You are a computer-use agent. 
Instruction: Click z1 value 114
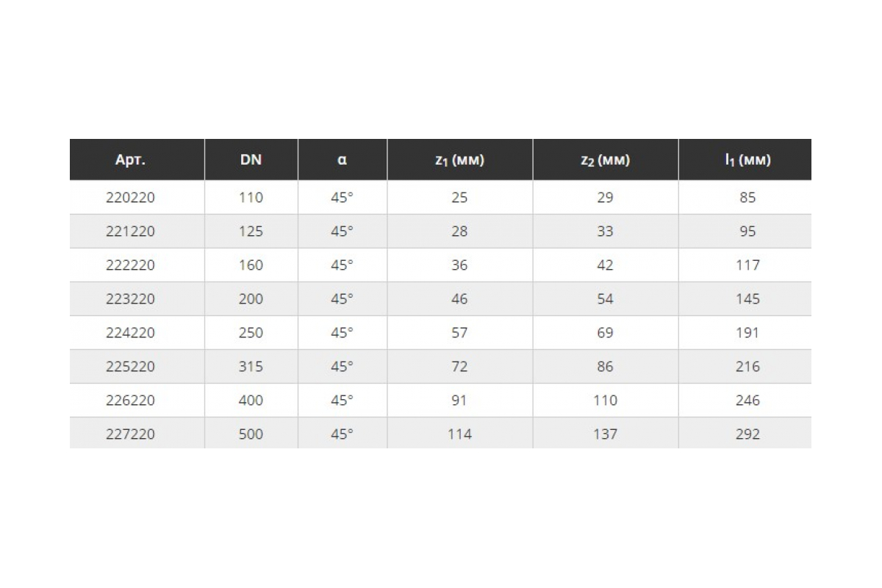pos(459,434)
